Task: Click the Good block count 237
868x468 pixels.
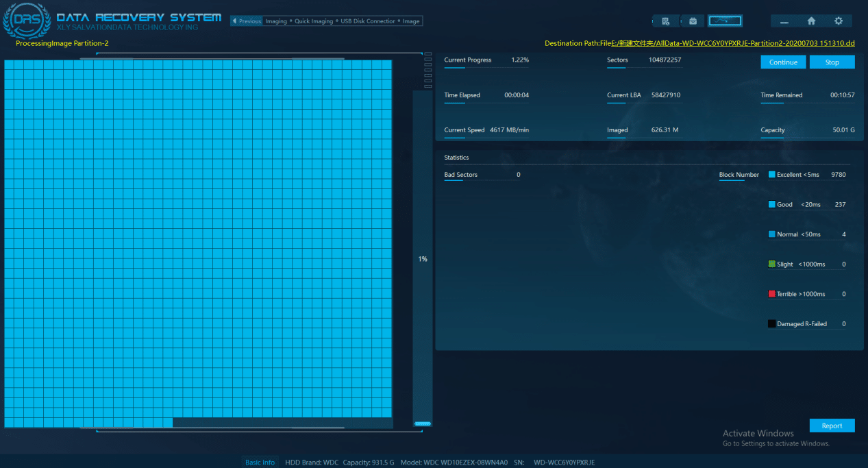Action: pyautogui.click(x=840, y=205)
